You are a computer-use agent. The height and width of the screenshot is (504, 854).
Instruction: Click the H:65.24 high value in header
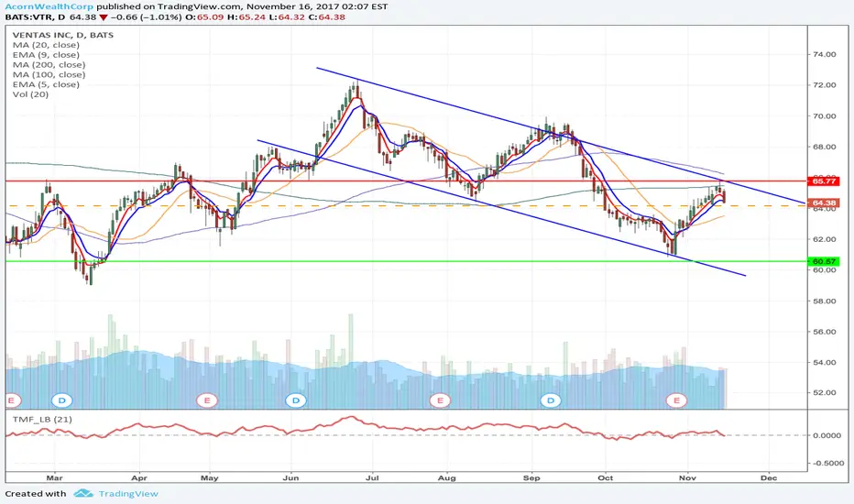click(x=246, y=16)
